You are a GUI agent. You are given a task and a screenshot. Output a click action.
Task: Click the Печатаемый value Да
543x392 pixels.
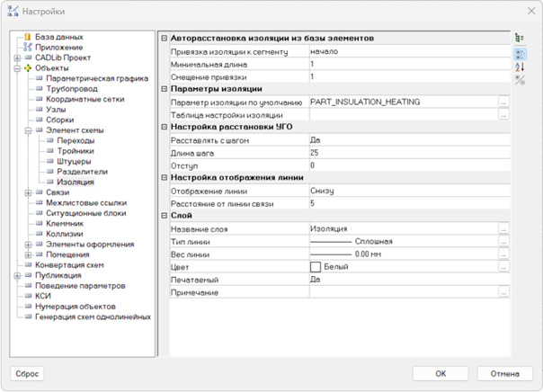pos(316,280)
